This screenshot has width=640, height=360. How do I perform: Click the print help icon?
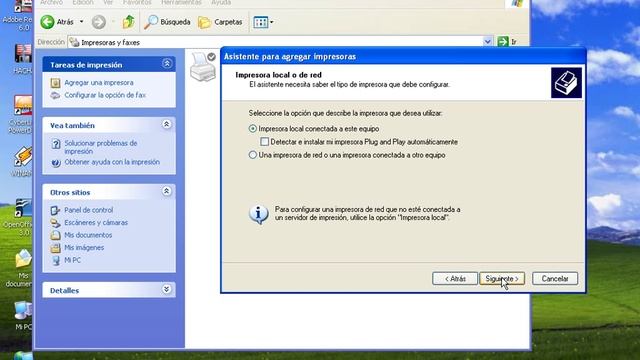(x=56, y=163)
